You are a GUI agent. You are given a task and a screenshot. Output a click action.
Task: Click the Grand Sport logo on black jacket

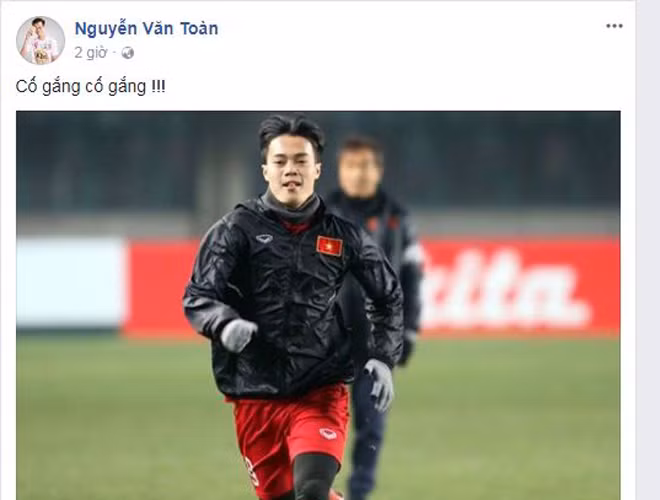tap(264, 239)
